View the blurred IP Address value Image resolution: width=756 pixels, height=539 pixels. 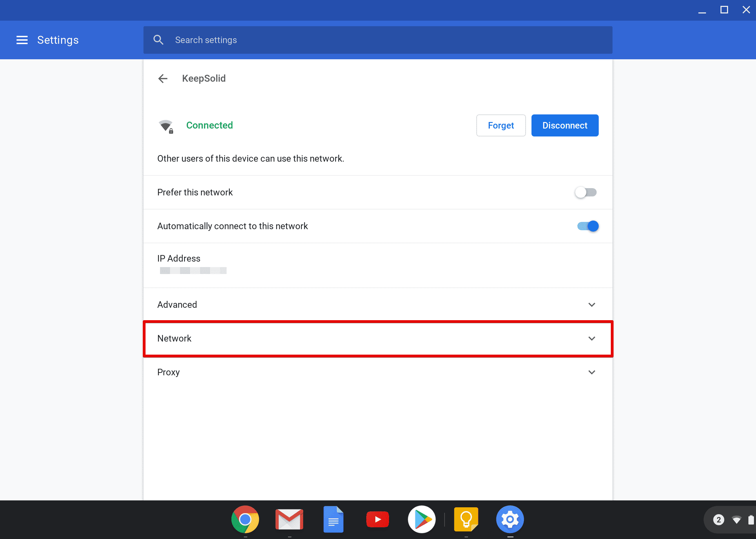click(x=193, y=270)
